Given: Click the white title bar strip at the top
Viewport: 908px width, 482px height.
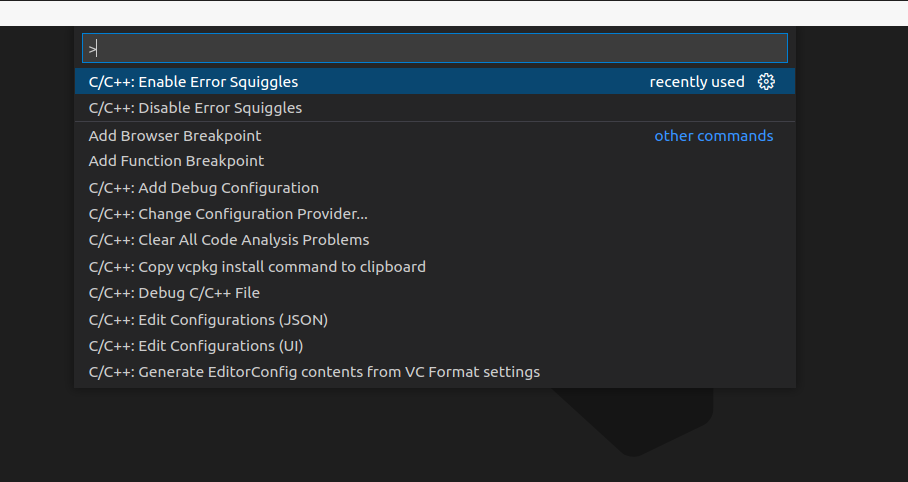Looking at the screenshot, I should [454, 13].
